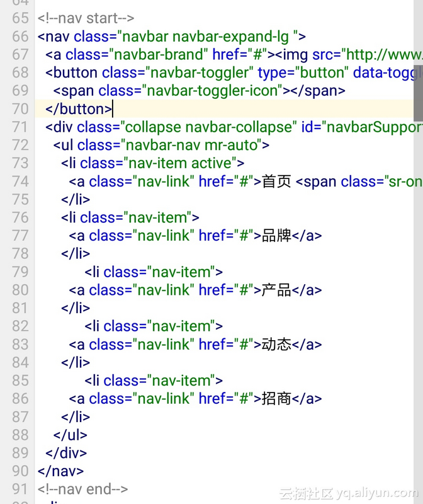The height and width of the screenshot is (504, 423).
Task: Click the closing </div> tag
Action: pyautogui.click(x=66, y=453)
